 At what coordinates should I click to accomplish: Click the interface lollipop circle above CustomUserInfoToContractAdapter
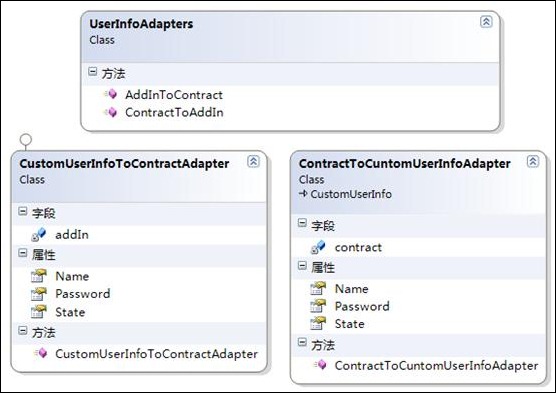click(x=26, y=139)
